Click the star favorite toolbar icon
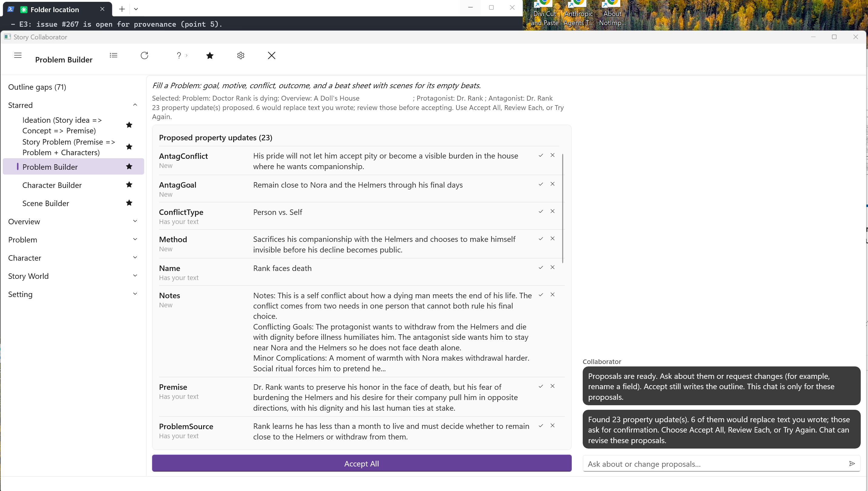Image resolution: width=868 pixels, height=491 pixels. (x=210, y=55)
